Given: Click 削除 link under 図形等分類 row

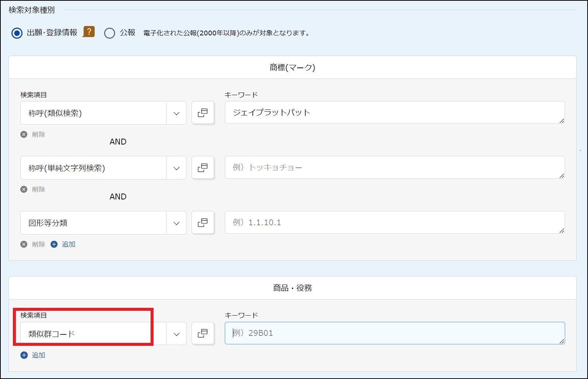Looking at the screenshot, I should pos(38,244).
